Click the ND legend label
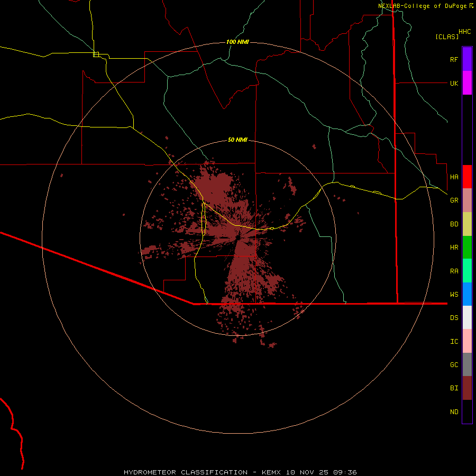This screenshot has width=476, height=476. click(x=454, y=412)
